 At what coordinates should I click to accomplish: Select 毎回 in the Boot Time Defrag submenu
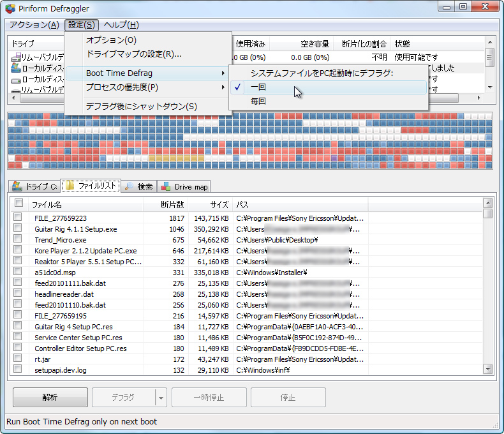(329, 101)
